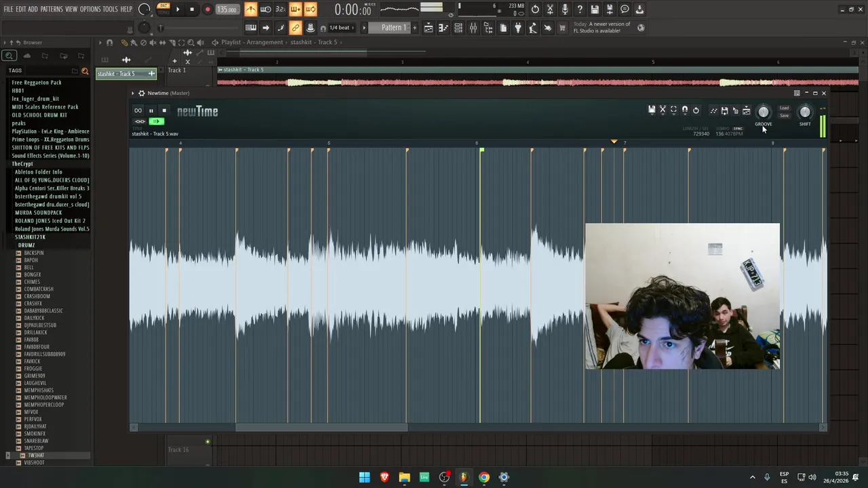Select the TW3HAT folder
The image size is (868, 488).
[x=36, y=455]
